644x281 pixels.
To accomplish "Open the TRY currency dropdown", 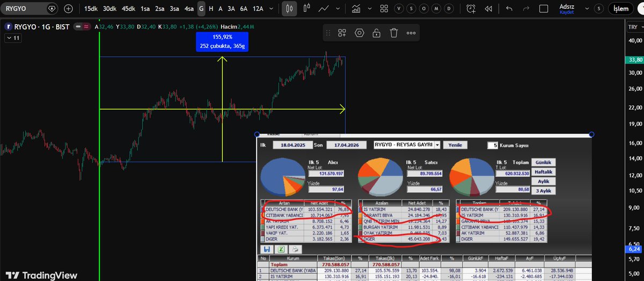I will pos(634,27).
